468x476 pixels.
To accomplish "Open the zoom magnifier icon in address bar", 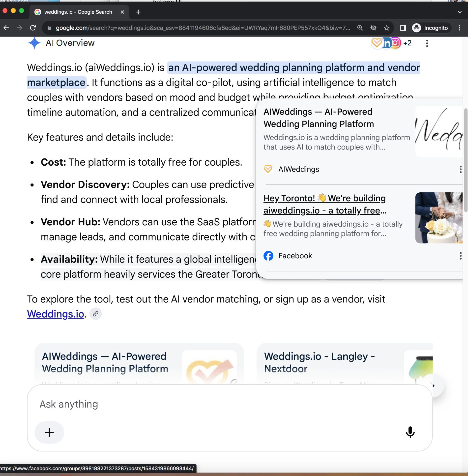I will point(360,28).
